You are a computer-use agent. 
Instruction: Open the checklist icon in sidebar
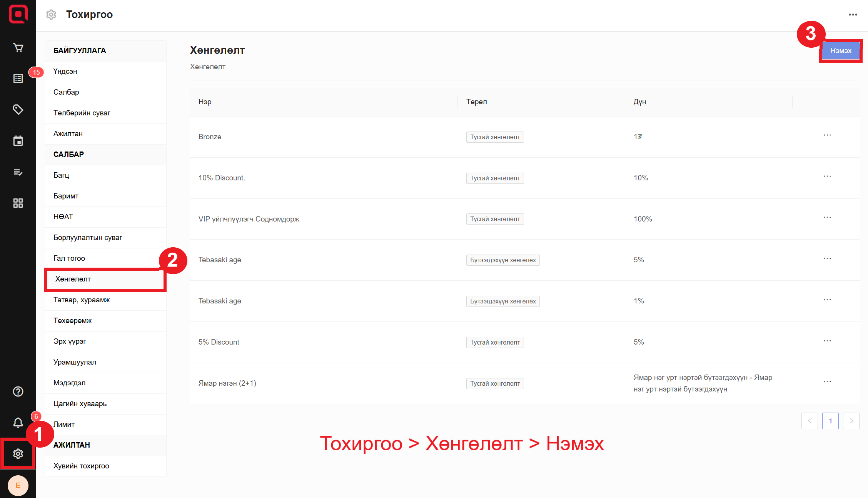click(18, 172)
